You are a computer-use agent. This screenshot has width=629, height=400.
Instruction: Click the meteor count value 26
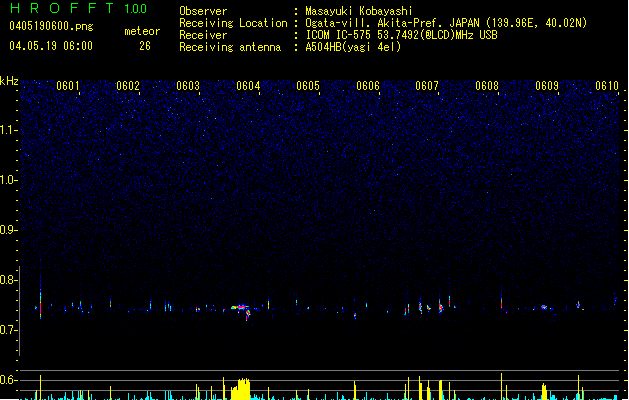click(x=145, y=46)
